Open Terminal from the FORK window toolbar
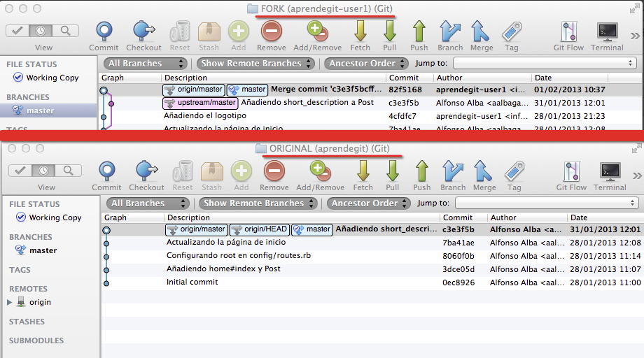Viewport: 644px width, 358px height. tap(607, 32)
